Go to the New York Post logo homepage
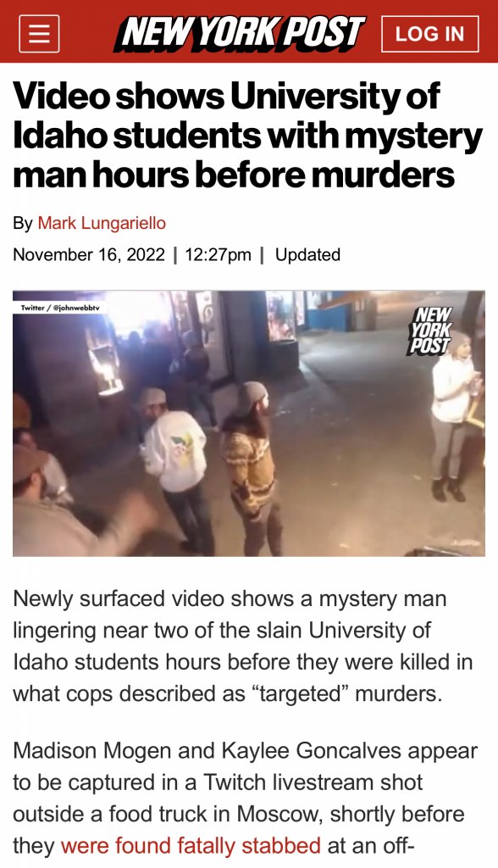 pyautogui.click(x=239, y=34)
